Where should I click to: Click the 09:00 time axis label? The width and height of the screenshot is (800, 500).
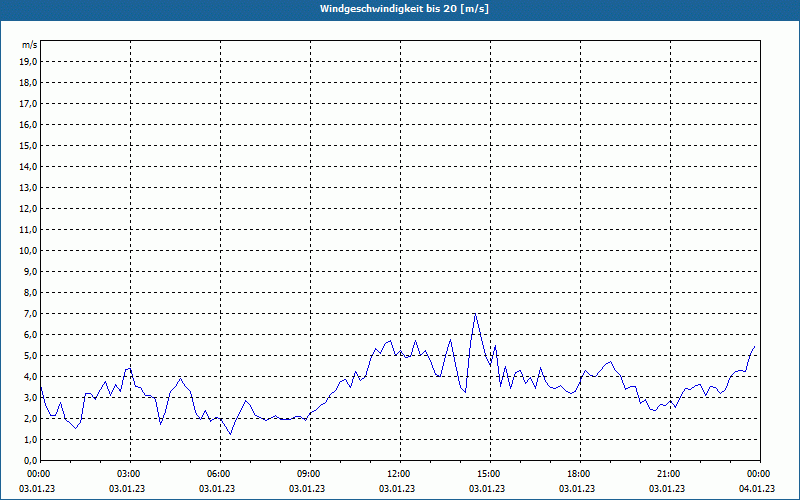(310, 474)
